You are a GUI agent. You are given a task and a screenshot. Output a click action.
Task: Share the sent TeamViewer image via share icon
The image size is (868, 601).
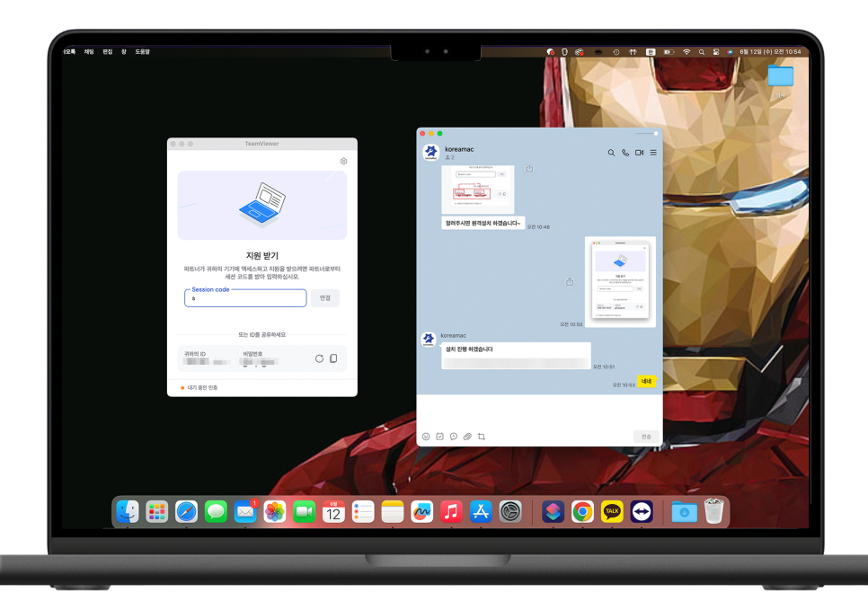pos(570,282)
